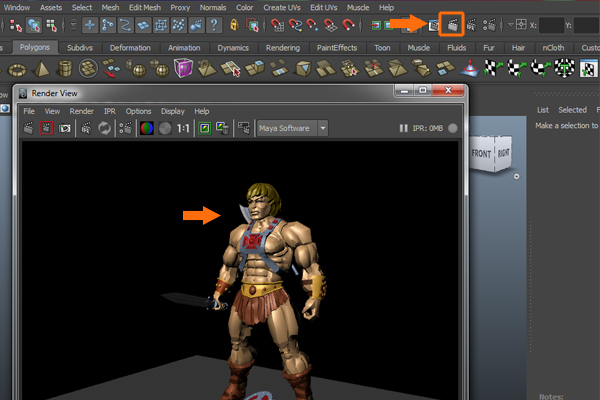Click the Render Region icon with red outline
The image size is (600, 400).
46,129
